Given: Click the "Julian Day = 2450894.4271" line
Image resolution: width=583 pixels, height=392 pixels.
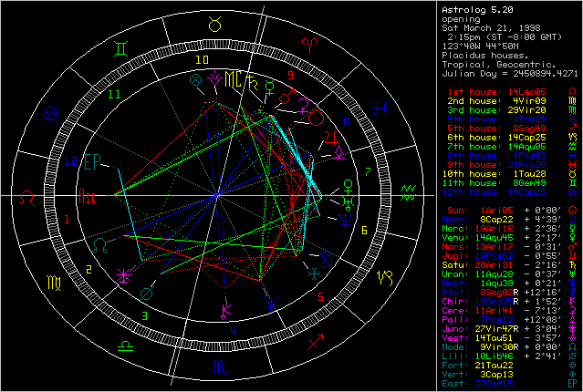Looking at the screenshot, I should pyautogui.click(x=510, y=74).
